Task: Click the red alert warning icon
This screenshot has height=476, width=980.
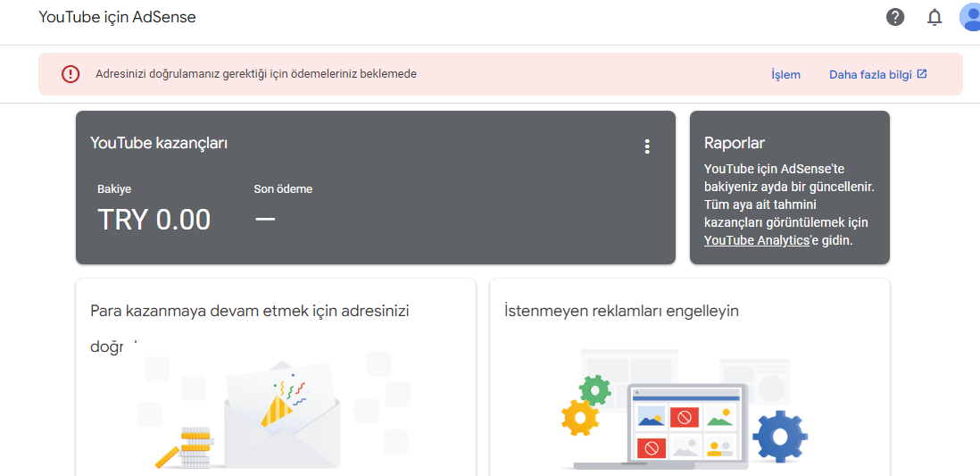Action: [71, 74]
